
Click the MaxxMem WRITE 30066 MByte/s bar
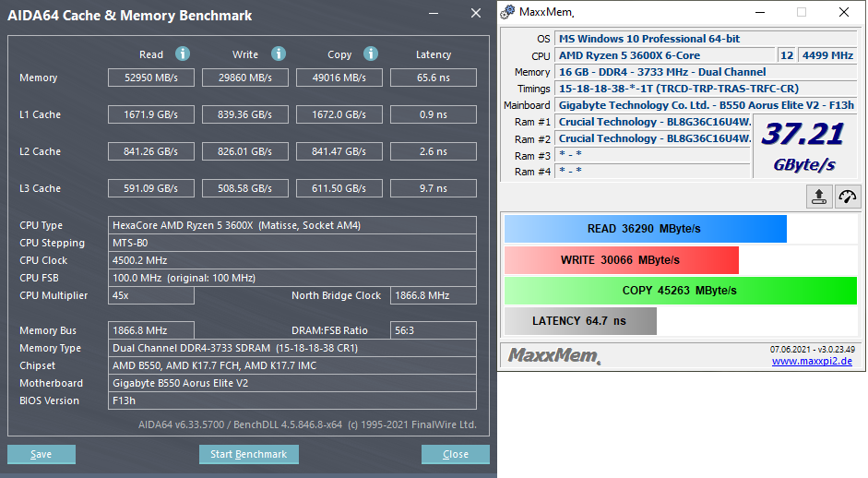tap(622, 260)
